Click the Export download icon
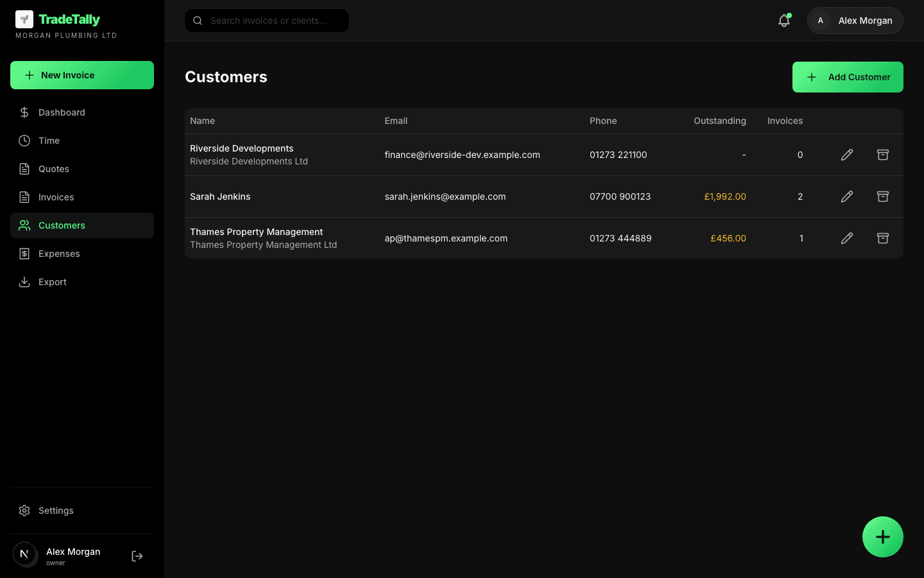 pyautogui.click(x=24, y=281)
